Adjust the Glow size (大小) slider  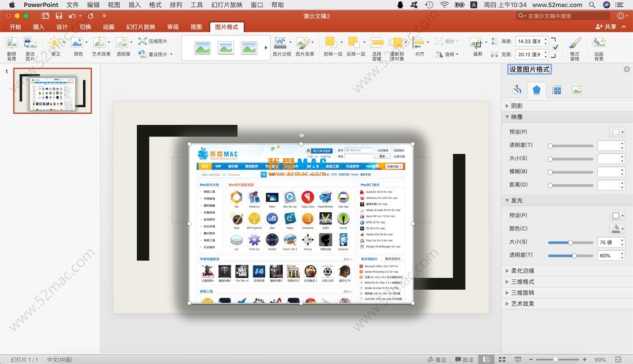pos(571,243)
